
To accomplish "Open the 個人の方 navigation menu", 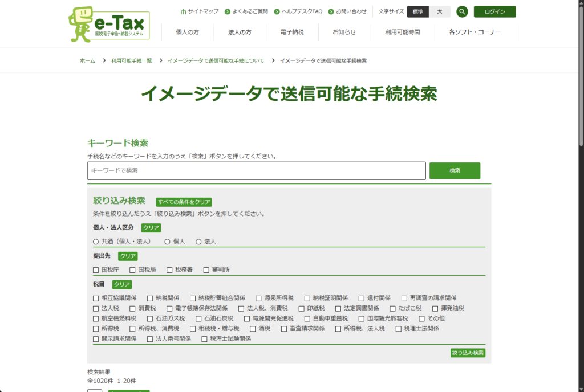I will [188, 32].
